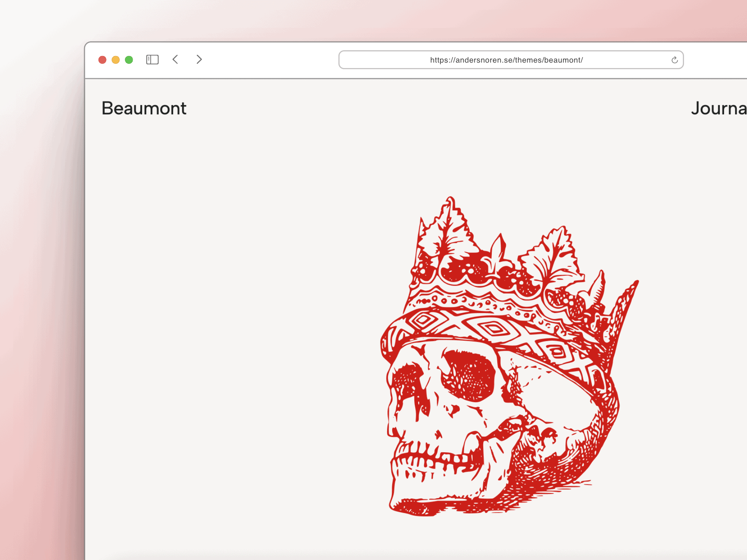Image resolution: width=747 pixels, height=560 pixels.
Task: Close the window with the red button
Action: pos(102,59)
